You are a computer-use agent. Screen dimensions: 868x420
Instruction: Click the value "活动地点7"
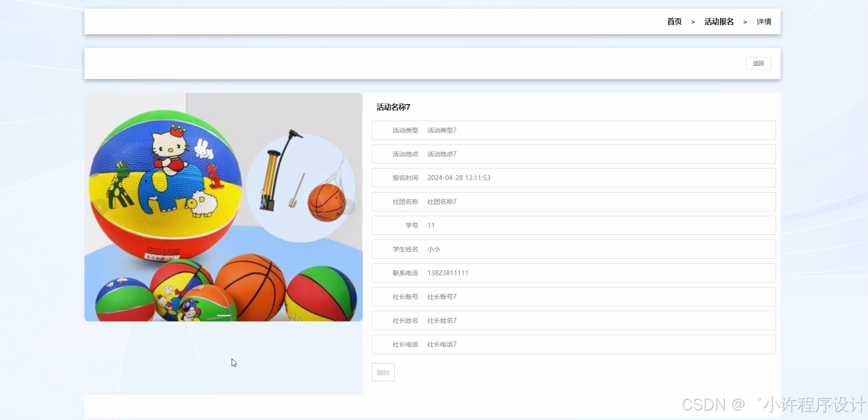pos(442,154)
